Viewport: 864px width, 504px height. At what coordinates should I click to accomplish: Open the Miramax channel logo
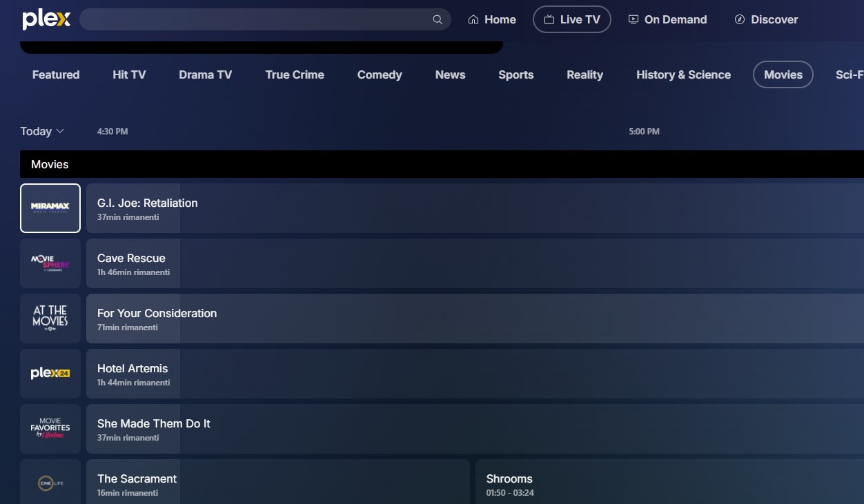(50, 208)
